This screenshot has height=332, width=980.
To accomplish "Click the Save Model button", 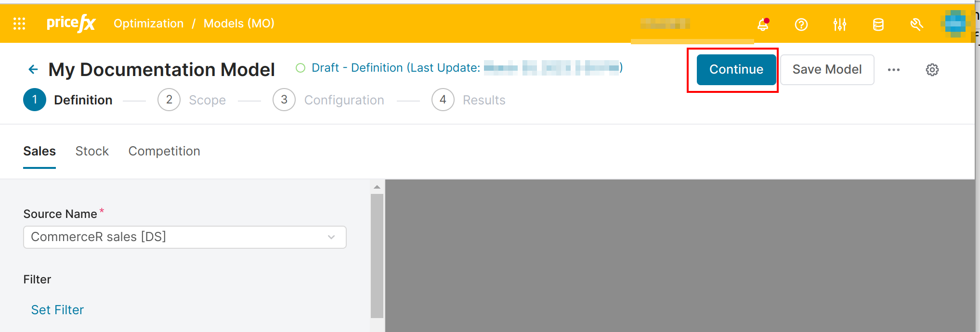I will [x=827, y=70].
